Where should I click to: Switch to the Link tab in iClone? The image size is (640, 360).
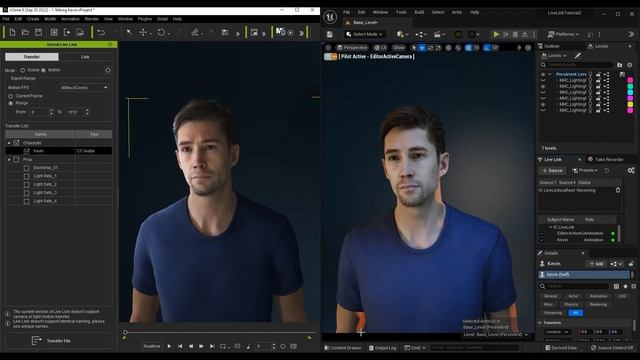click(x=85, y=57)
